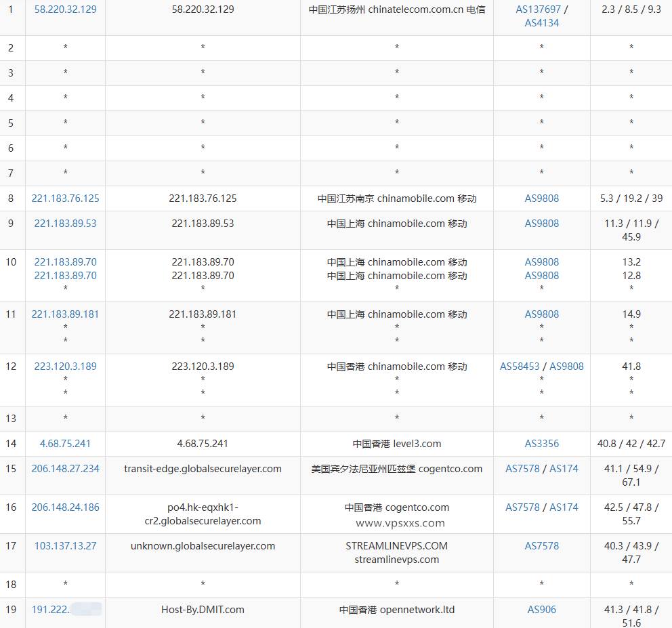Open the blue 58.220.32.129 IP link
This screenshot has width=672, height=628.
(x=65, y=9)
